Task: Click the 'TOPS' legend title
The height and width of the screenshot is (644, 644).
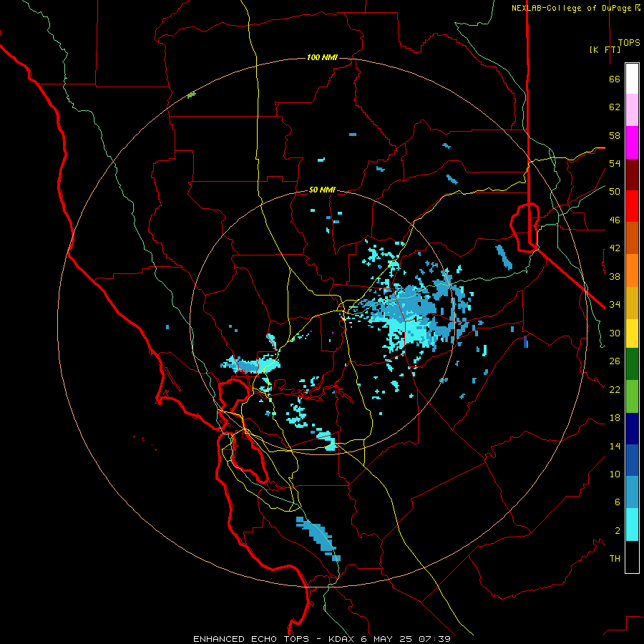Action: (x=629, y=42)
